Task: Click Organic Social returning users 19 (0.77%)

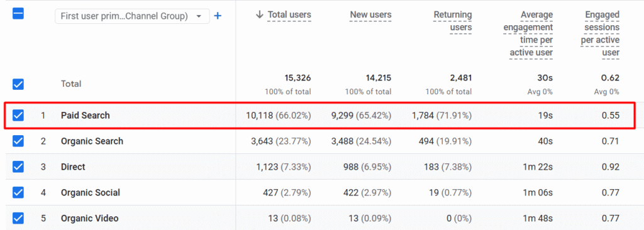Action: coord(450,192)
